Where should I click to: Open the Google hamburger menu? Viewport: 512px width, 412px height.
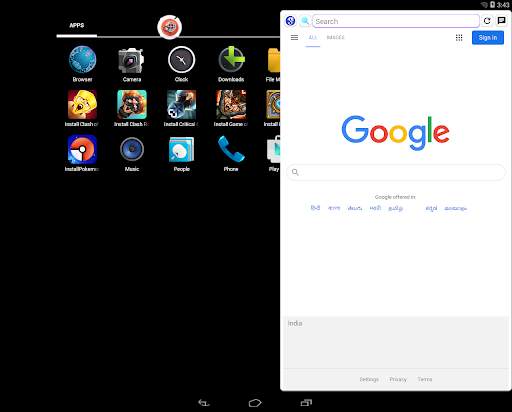294,38
